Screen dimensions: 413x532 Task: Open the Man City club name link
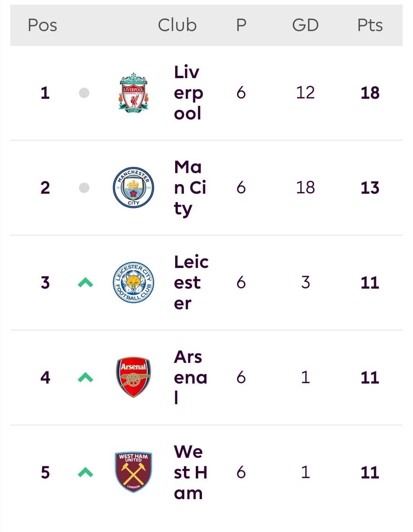[190, 188]
